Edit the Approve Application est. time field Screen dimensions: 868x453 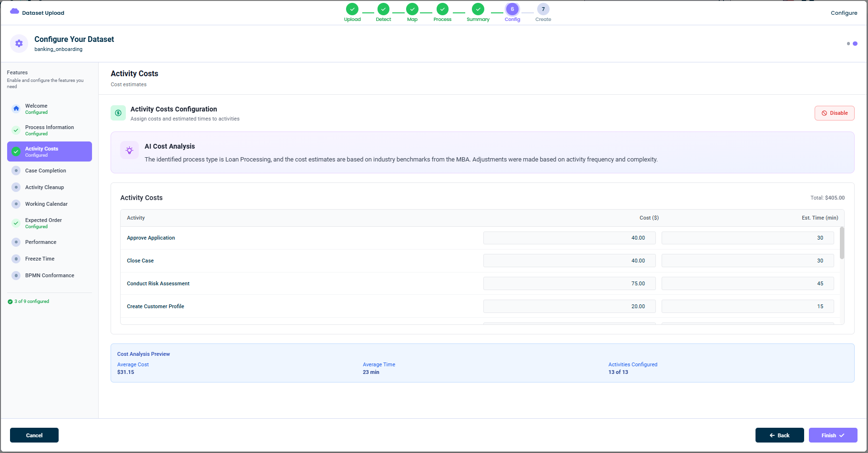pos(747,238)
